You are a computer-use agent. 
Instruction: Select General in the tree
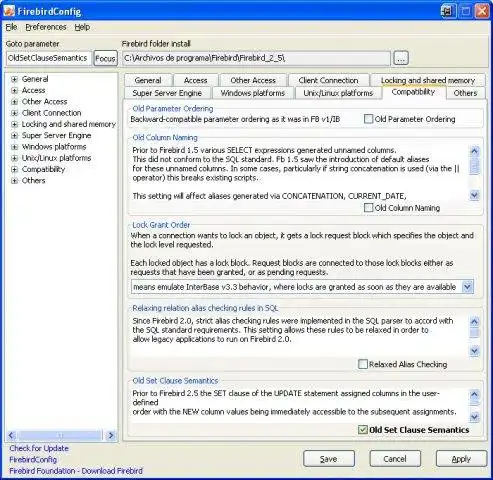(35, 79)
